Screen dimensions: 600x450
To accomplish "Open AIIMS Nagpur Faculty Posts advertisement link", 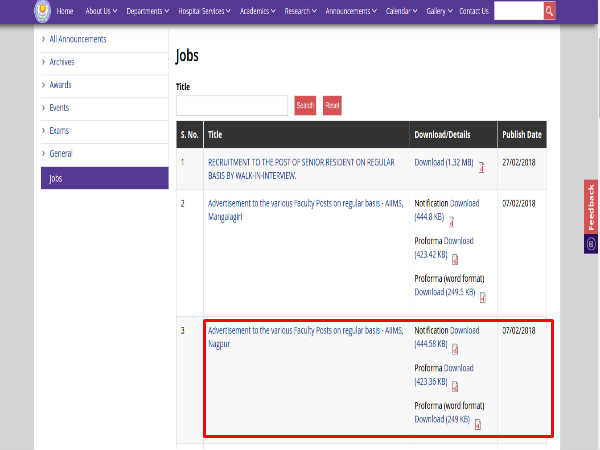I will 305,337.
